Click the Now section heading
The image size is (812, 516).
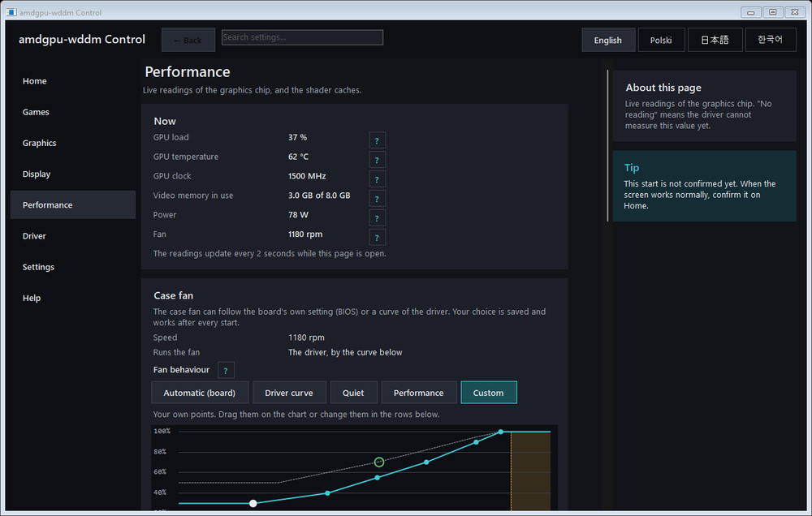165,121
